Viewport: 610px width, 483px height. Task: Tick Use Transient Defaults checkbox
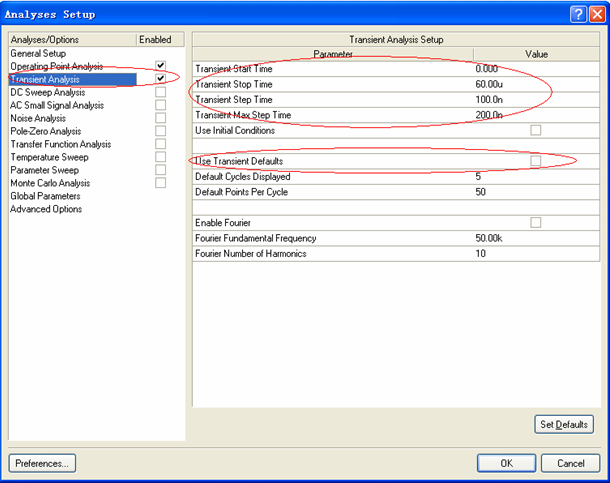[536, 161]
